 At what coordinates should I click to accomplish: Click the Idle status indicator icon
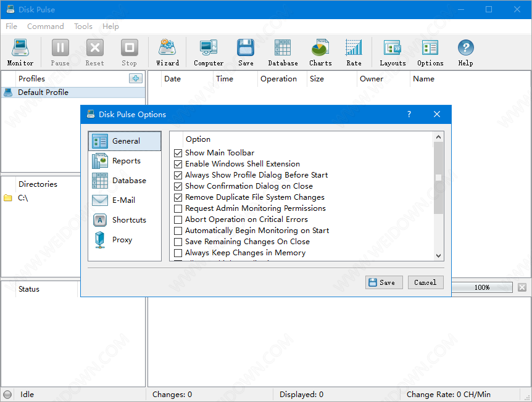pos(7,395)
